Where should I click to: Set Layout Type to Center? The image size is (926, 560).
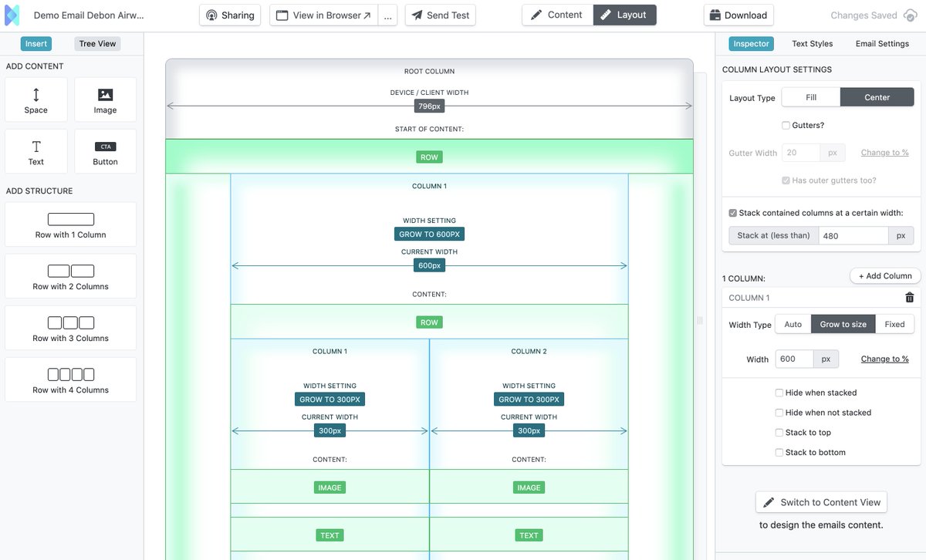tap(877, 97)
